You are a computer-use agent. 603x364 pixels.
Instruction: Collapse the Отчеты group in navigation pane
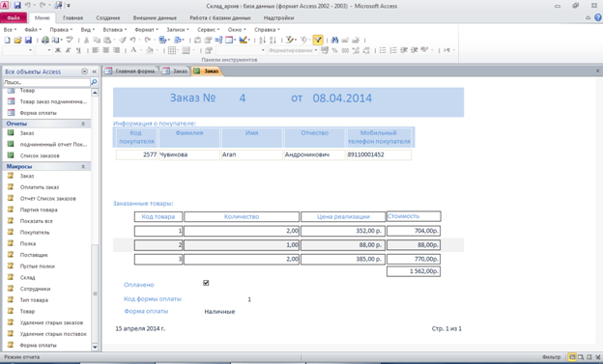click(x=83, y=124)
